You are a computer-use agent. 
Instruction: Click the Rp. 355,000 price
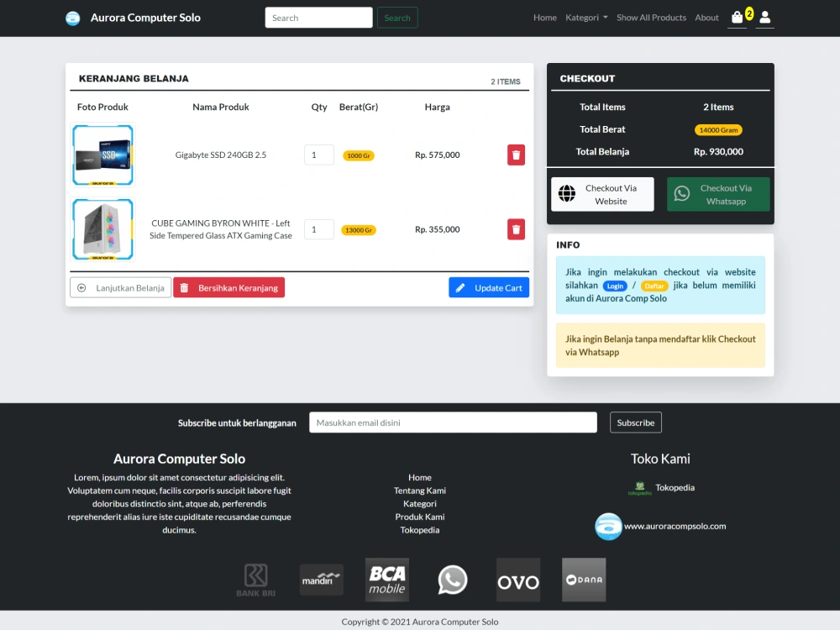[x=437, y=229]
